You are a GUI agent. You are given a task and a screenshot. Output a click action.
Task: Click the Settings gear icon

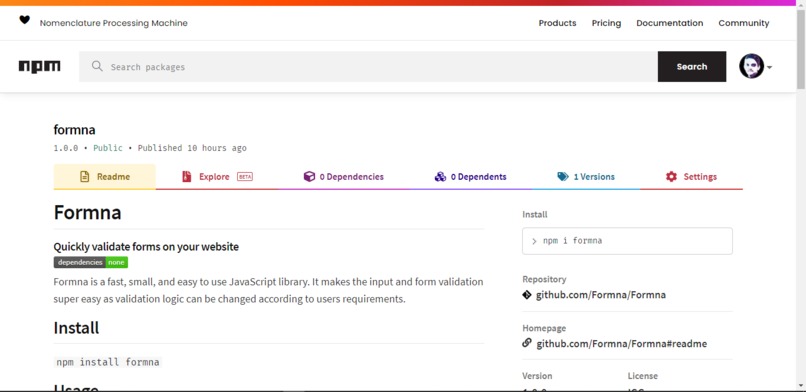pyautogui.click(x=671, y=177)
